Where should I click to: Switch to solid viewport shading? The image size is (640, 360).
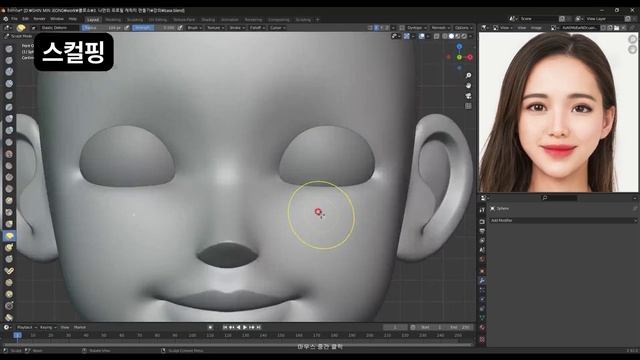coord(451,36)
